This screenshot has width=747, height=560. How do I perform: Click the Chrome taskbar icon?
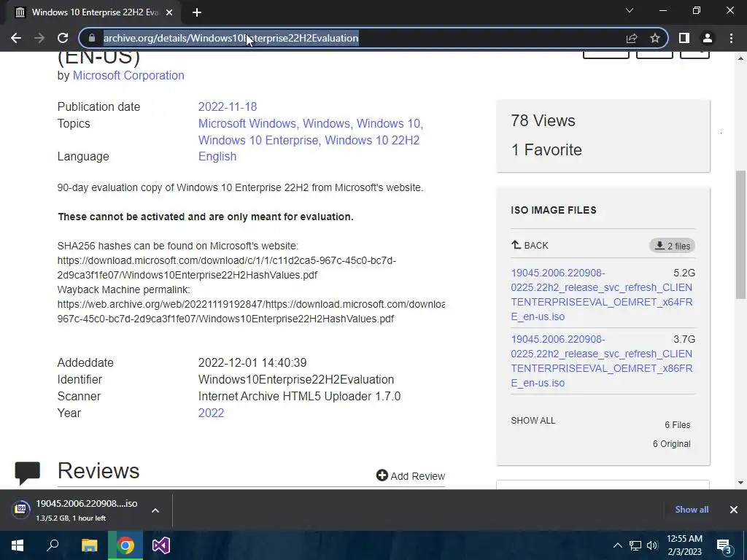125,545
